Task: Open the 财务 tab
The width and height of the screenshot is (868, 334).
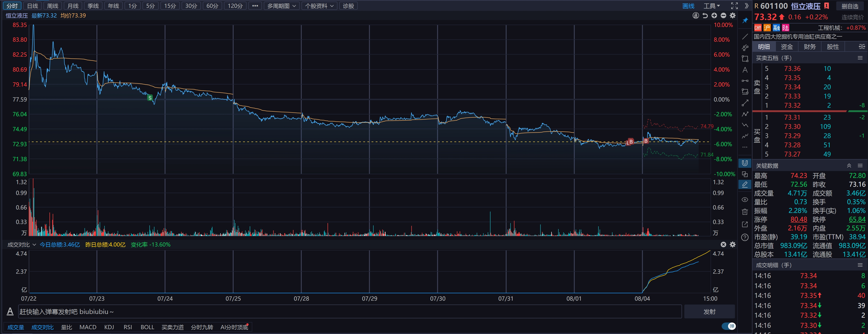Action: tap(810, 46)
